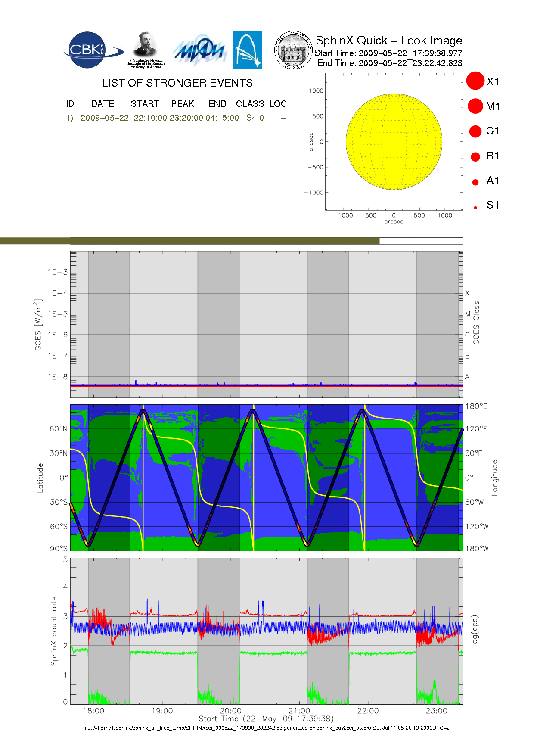This screenshot has width=534, height=756.
Task: Click the round building seal logo
Action: [x=294, y=50]
